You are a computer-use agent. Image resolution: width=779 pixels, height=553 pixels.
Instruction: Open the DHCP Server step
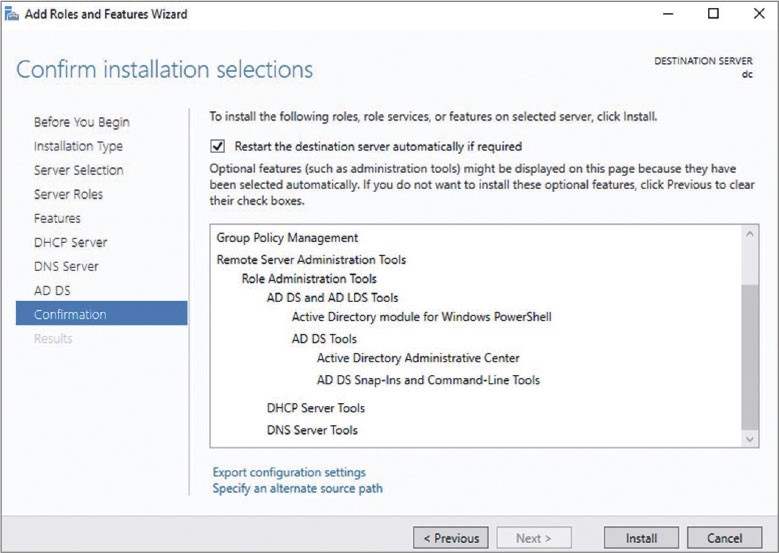coord(70,242)
